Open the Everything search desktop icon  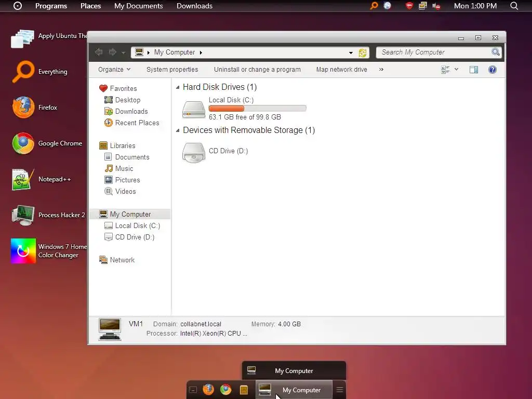click(23, 72)
